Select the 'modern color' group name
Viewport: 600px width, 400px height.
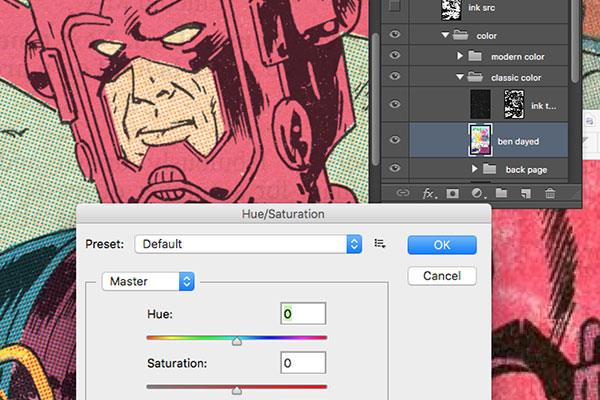[517, 57]
